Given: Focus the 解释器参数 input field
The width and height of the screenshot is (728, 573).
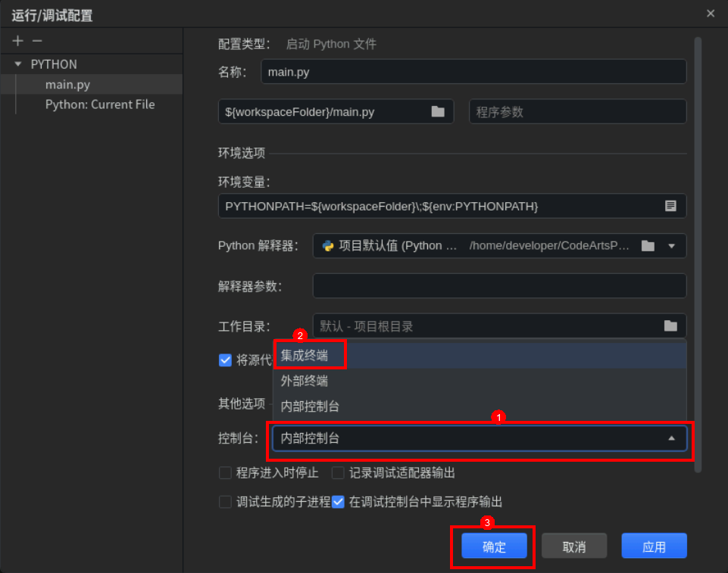Looking at the screenshot, I should (x=499, y=286).
